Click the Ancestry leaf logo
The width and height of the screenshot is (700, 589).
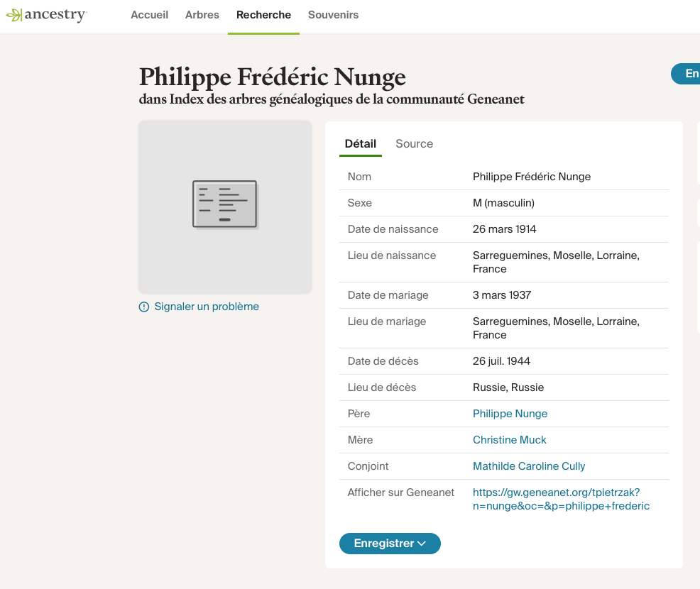click(13, 15)
